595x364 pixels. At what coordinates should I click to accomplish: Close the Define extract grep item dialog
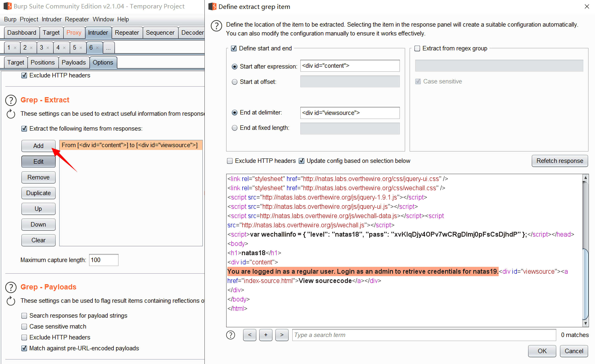click(x=587, y=6)
